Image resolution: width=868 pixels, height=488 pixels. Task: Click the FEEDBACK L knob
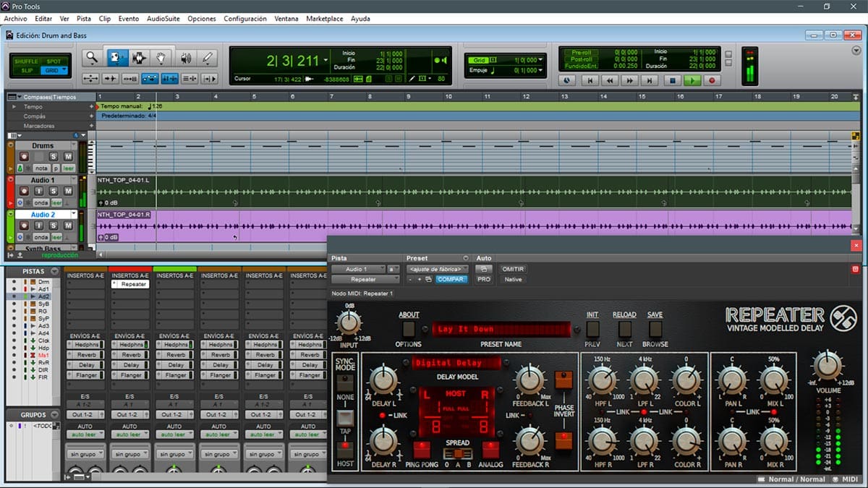point(529,380)
